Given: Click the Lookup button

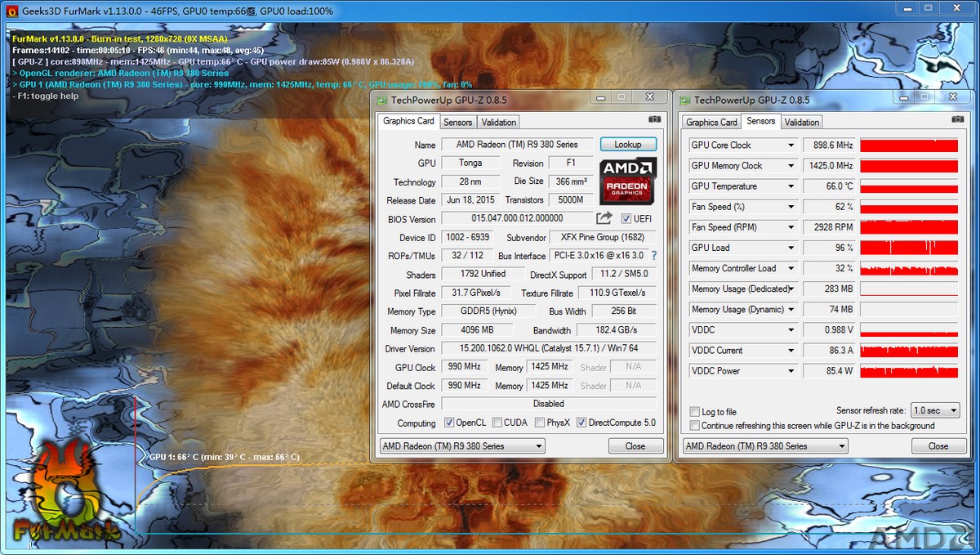Looking at the screenshot, I should pos(628,145).
